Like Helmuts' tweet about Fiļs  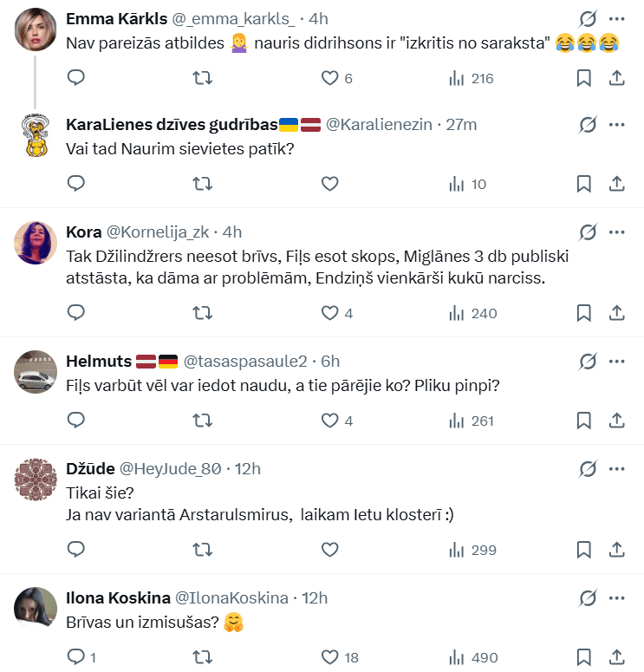point(329,421)
